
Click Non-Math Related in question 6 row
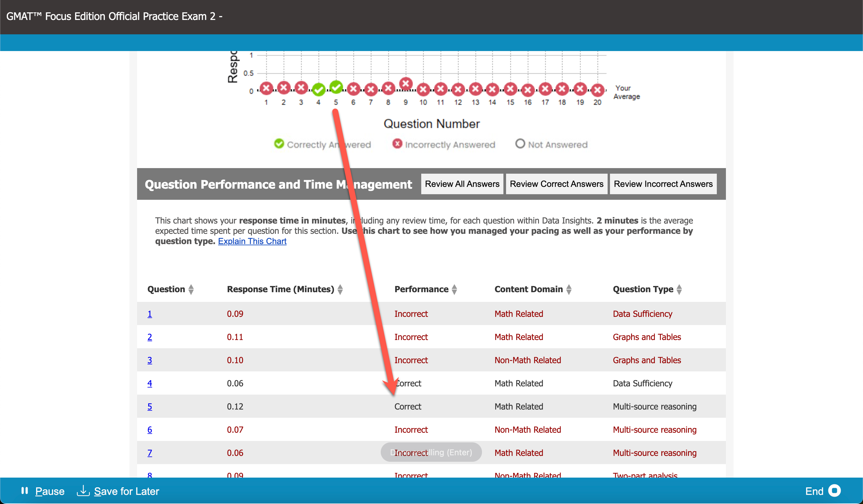pyautogui.click(x=527, y=430)
